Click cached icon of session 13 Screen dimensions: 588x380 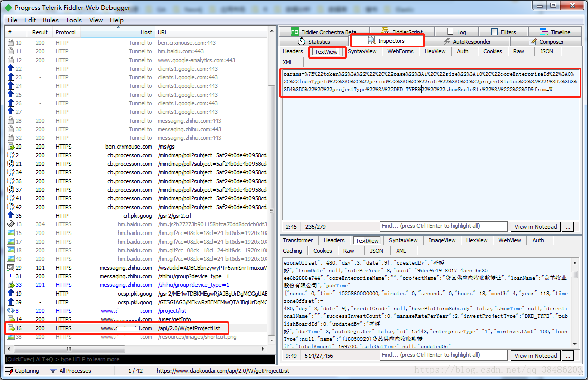click(11, 224)
